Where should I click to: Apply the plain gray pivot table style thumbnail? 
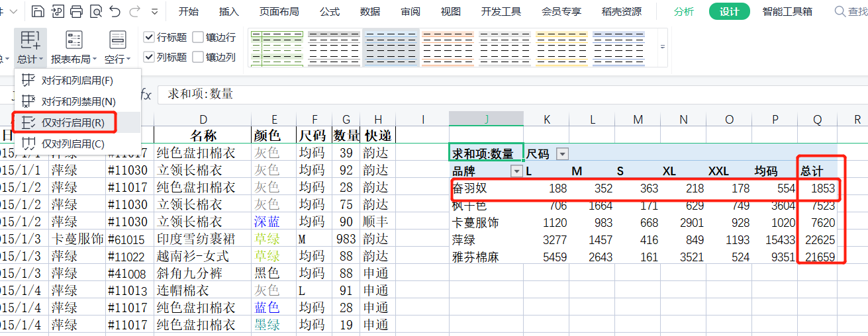pos(505,48)
